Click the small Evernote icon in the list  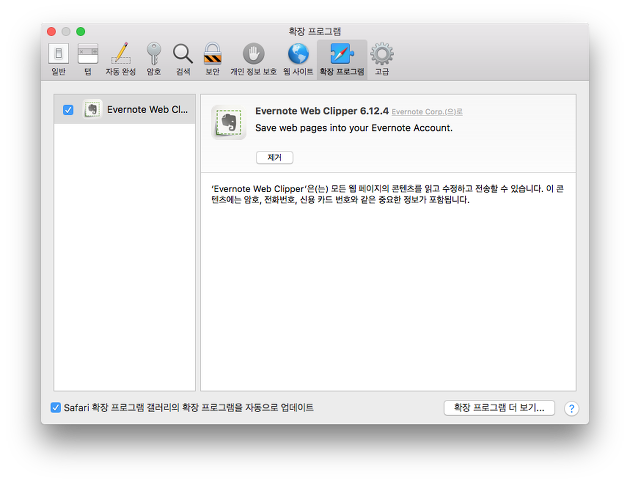coord(92,109)
